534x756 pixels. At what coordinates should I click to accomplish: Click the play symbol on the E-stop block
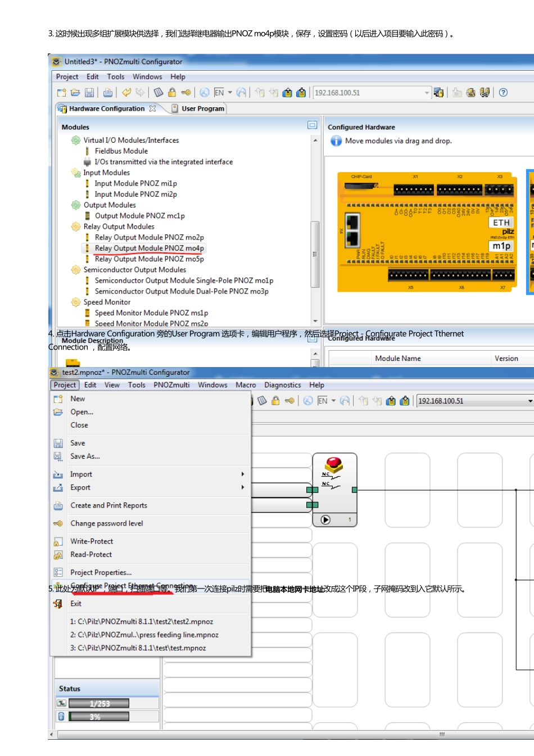coord(325,519)
